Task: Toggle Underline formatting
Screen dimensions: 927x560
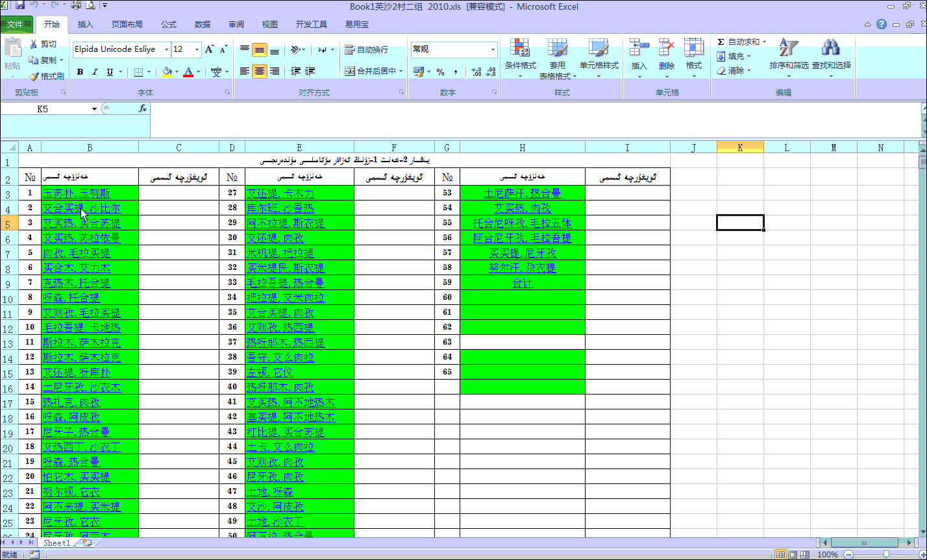Action: click(x=110, y=72)
